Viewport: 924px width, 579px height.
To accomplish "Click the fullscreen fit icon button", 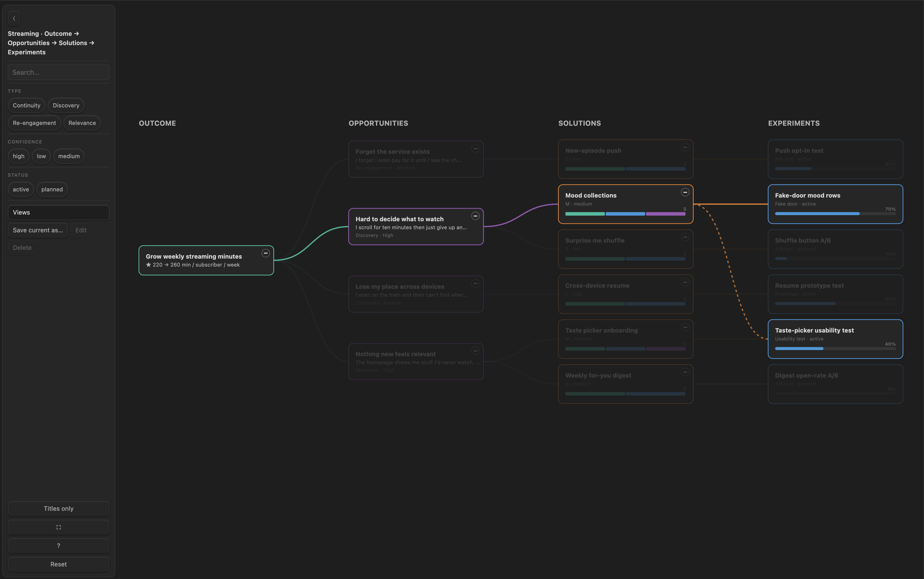I will pyautogui.click(x=58, y=527).
